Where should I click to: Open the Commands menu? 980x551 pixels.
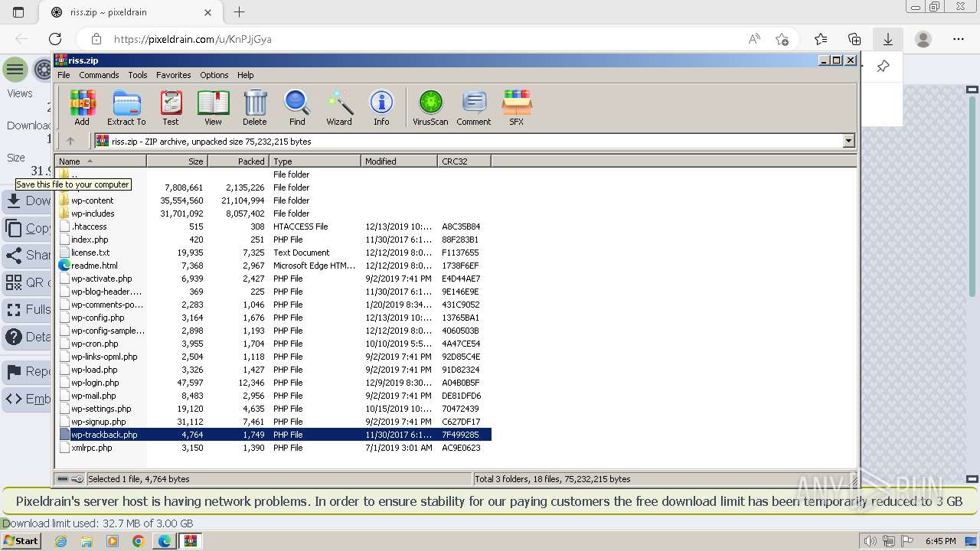(x=99, y=75)
